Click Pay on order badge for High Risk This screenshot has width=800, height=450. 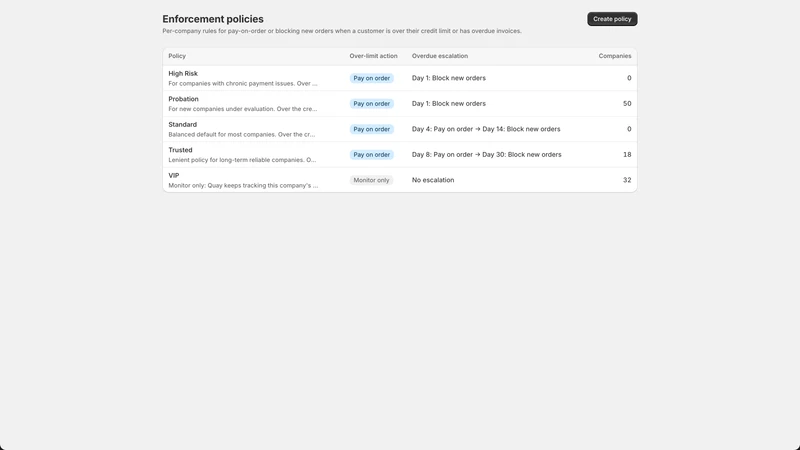coord(371,78)
